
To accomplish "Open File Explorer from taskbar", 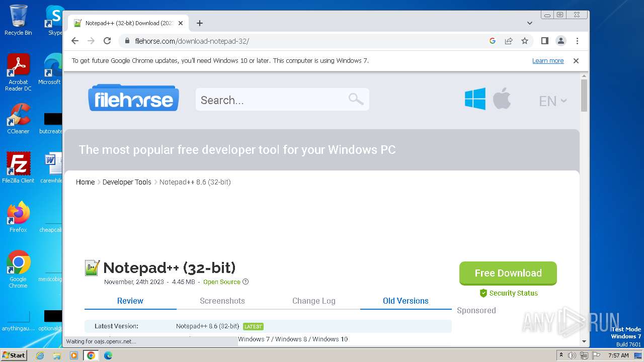I will pos(57,355).
